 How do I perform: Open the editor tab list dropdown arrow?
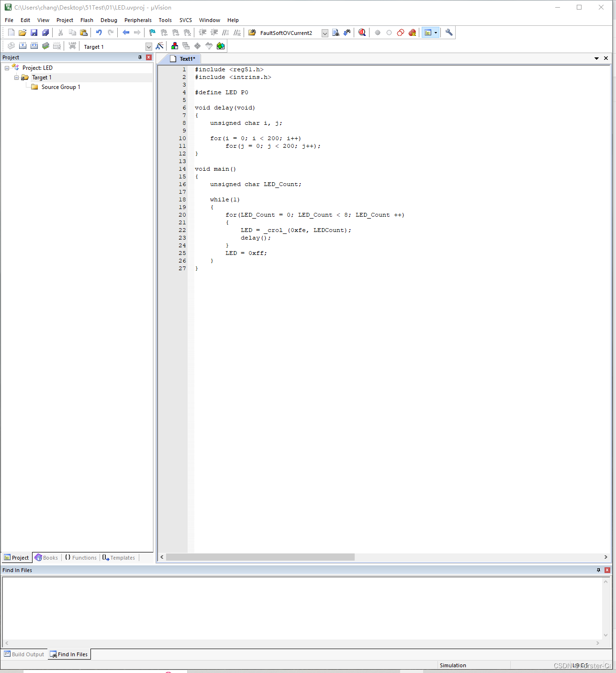point(596,58)
